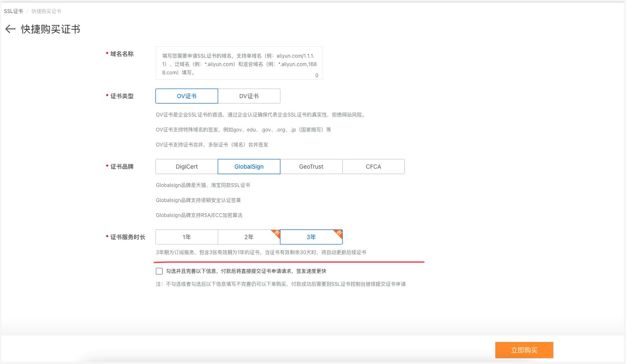Select OV证书 certificate type
626x364 pixels.
point(186,96)
